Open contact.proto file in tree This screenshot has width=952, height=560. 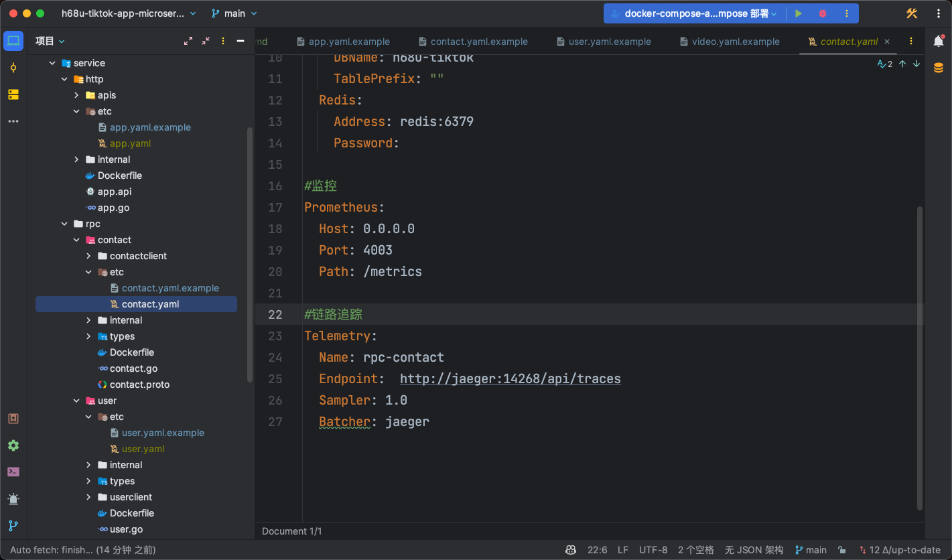point(139,384)
